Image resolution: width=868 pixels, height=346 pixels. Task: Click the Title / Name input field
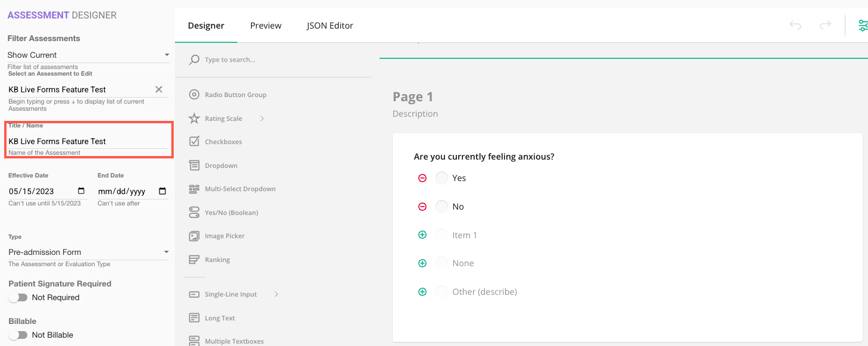tap(87, 141)
